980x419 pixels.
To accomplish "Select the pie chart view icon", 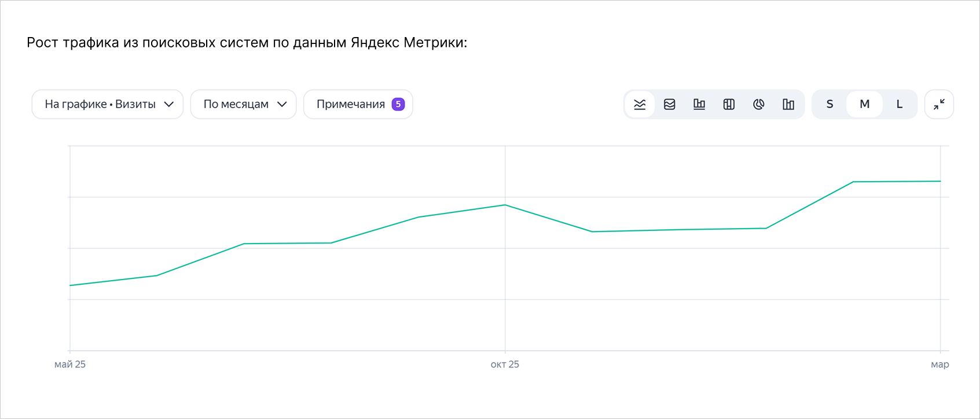I will coord(759,104).
